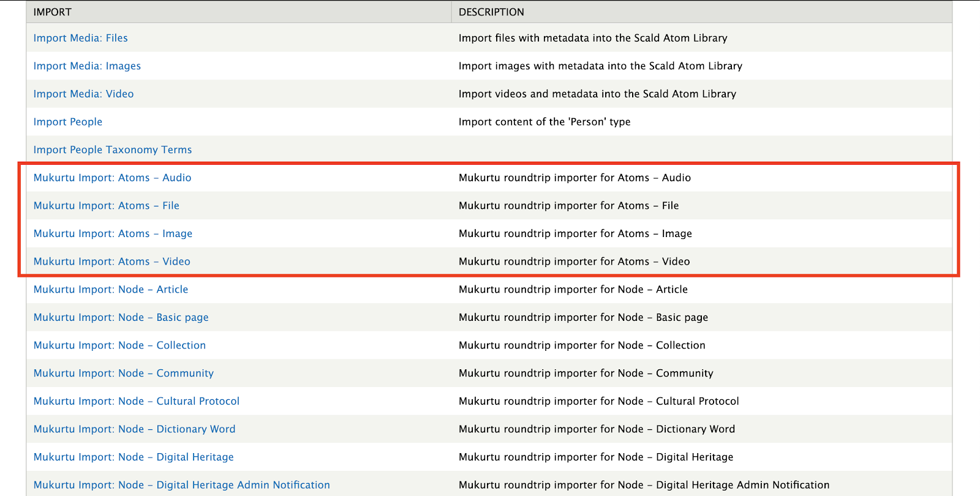
Task: Click description 'Mukurtu roundtrip importer for Node – Cultural Protocol'
Action: coord(599,401)
